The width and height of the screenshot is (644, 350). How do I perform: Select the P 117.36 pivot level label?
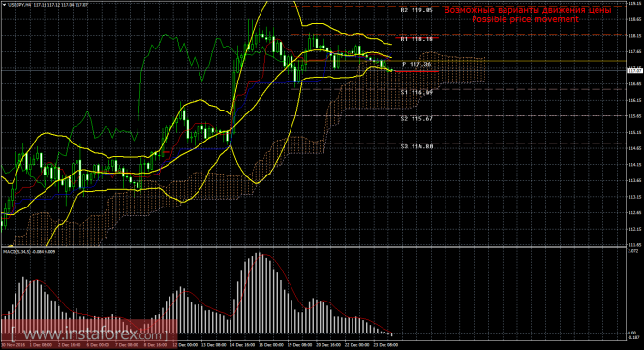(416, 65)
